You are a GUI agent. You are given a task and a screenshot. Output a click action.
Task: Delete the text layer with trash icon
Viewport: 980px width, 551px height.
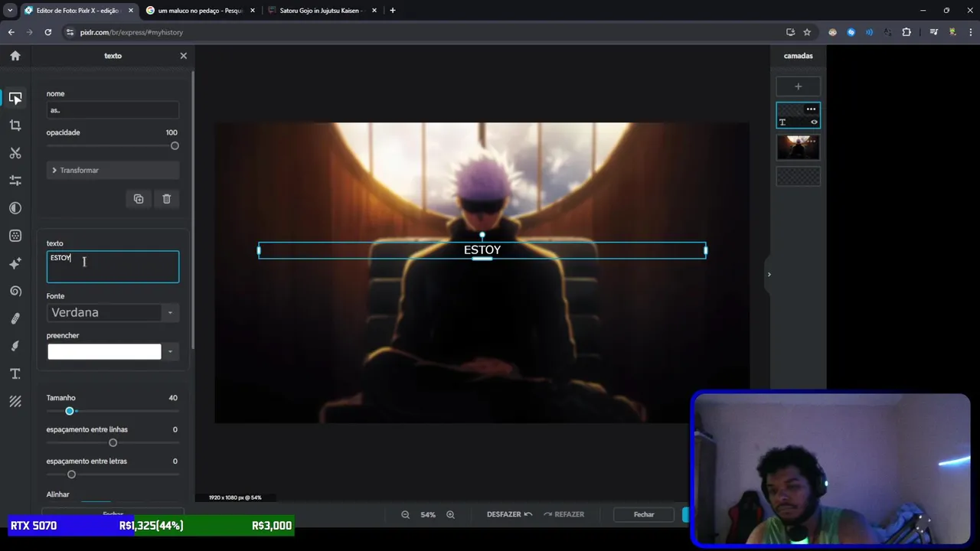[166, 199]
